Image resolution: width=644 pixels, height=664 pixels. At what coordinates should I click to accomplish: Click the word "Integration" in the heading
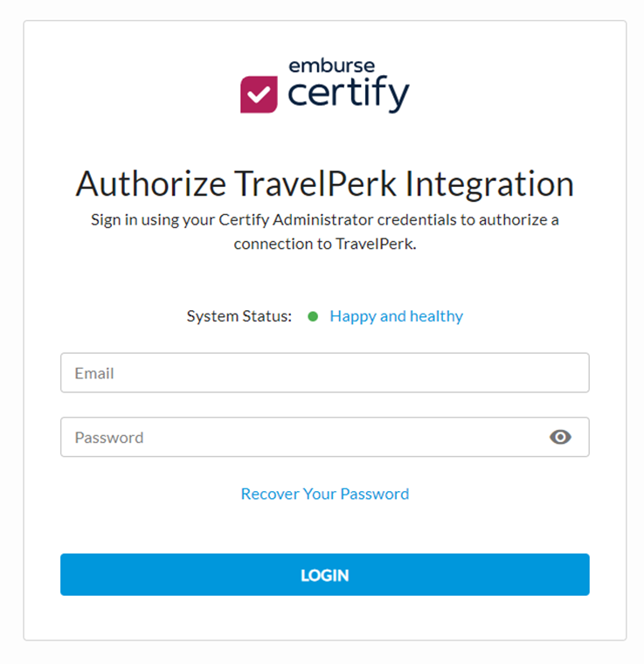(491, 184)
